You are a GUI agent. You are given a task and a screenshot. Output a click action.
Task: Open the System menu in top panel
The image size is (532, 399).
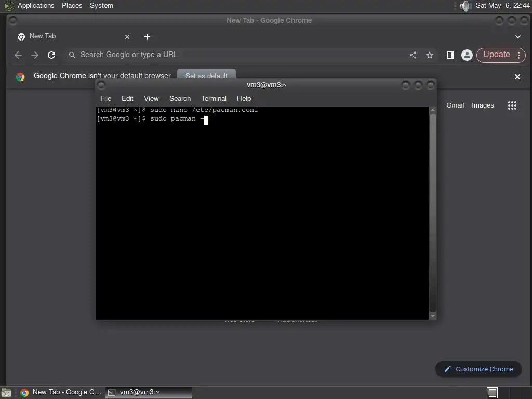coord(101,5)
